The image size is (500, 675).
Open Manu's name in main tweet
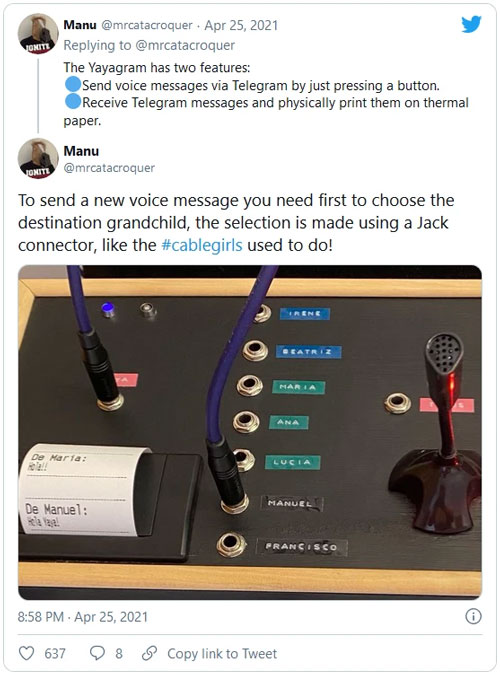click(x=81, y=151)
